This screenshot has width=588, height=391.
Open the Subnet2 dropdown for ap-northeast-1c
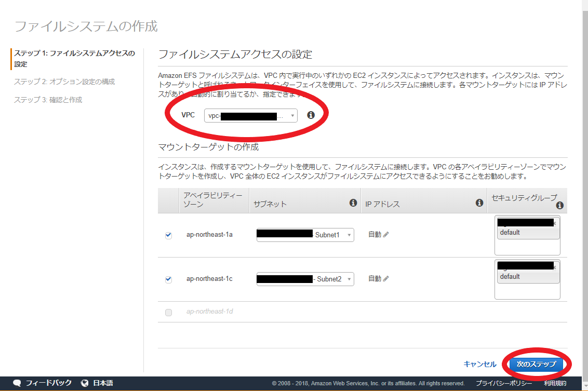[x=305, y=279]
